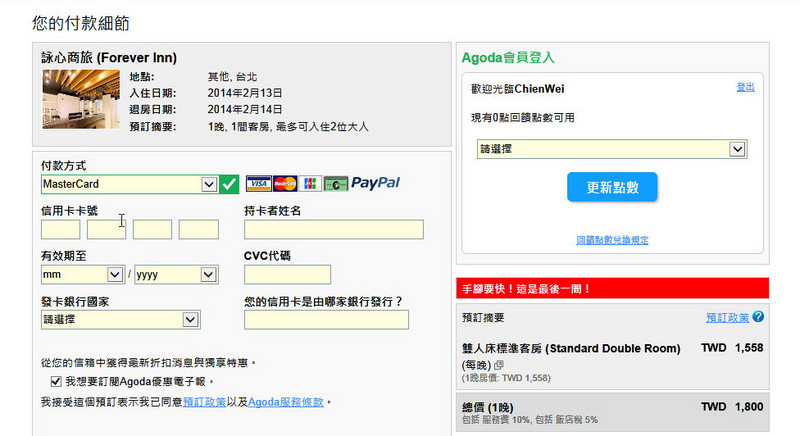The width and height of the screenshot is (800, 436).
Task: Click the total price TWD 1,800
Action: click(732, 407)
